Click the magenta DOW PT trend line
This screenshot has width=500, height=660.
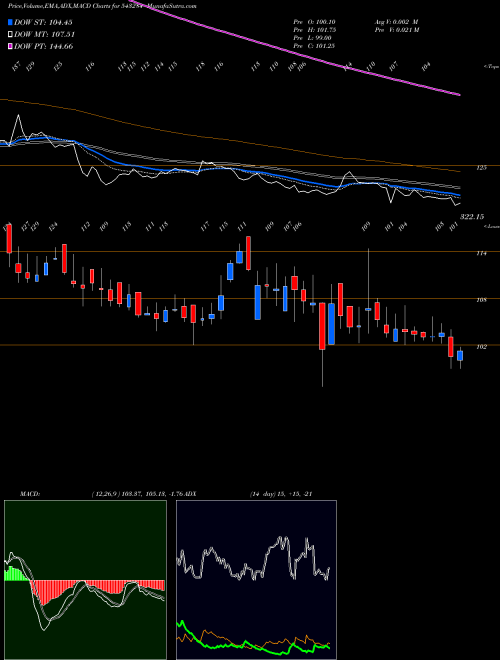(x=295, y=52)
